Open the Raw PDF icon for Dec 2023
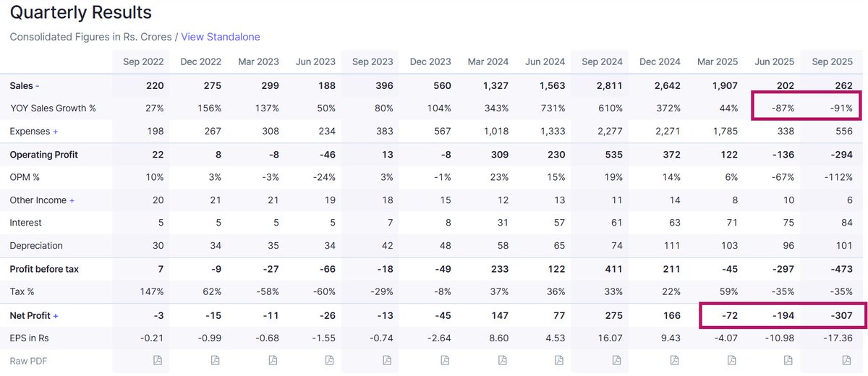Viewport: 868px width, 376px height. coord(445,360)
